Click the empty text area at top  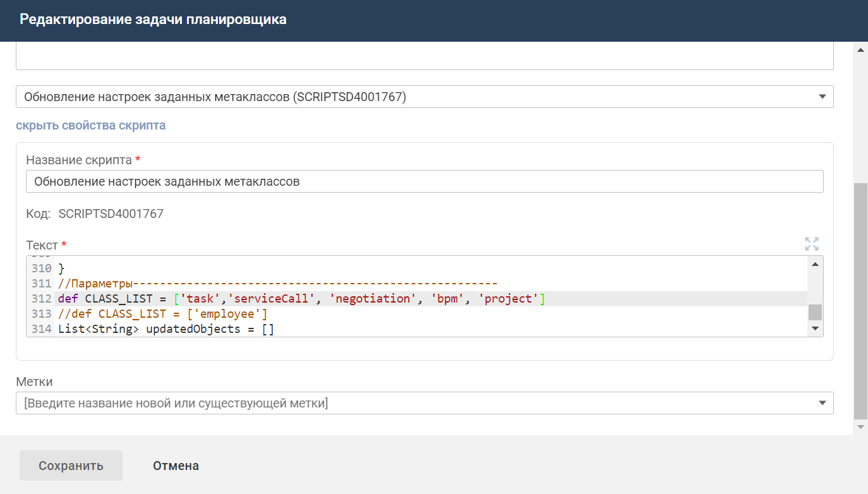pos(424,56)
